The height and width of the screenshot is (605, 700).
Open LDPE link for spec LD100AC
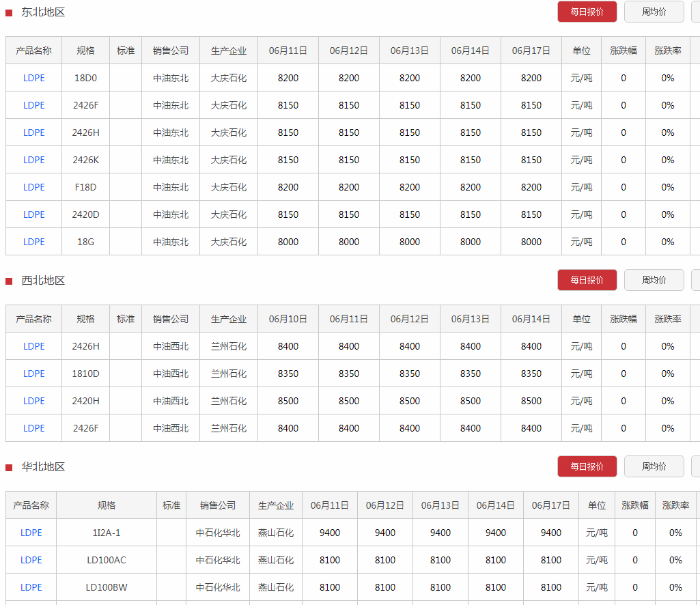(x=31, y=560)
